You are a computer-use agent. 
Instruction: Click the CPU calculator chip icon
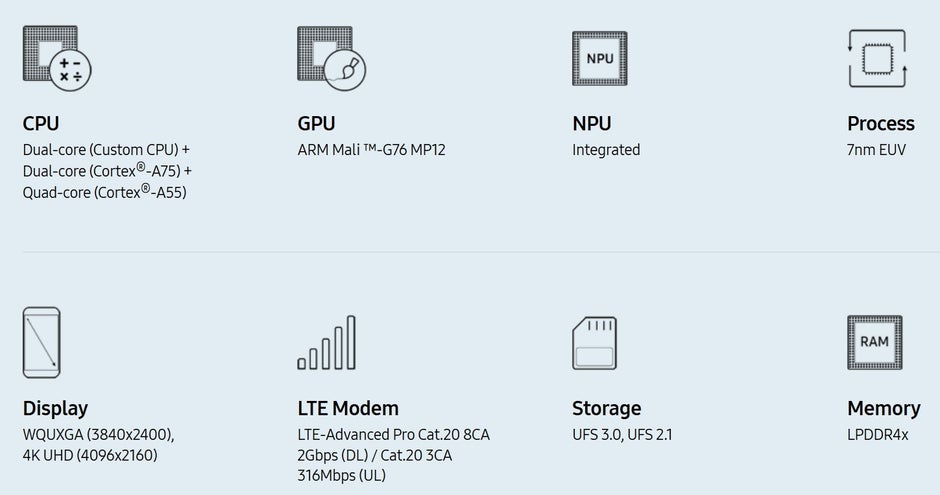57,58
